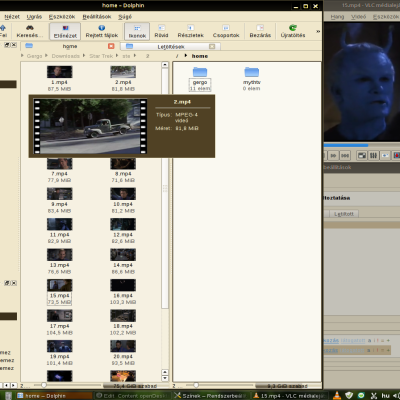The width and height of the screenshot is (400, 400).
Task: Select the 19.mp4 video icon
Action: (59, 346)
